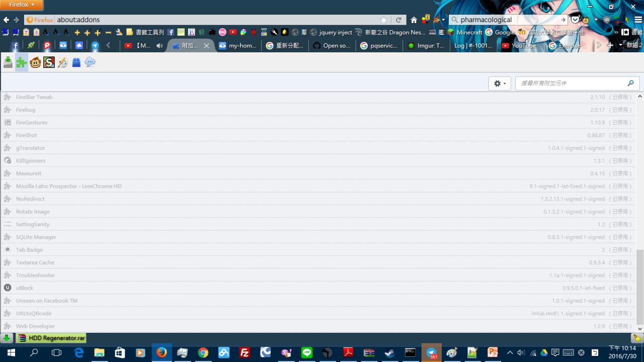Switch to the pinned Facebook tab
This screenshot has height=362, width=644.
(15, 45)
